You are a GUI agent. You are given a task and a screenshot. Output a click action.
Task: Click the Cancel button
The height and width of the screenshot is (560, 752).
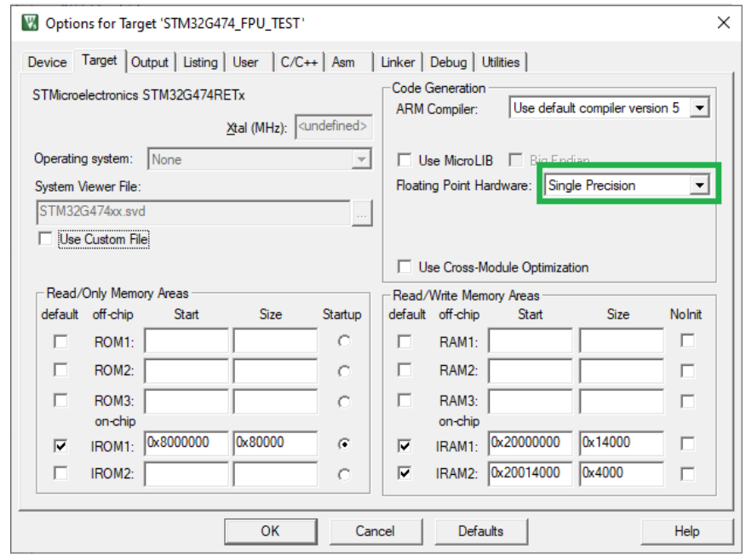(x=376, y=531)
